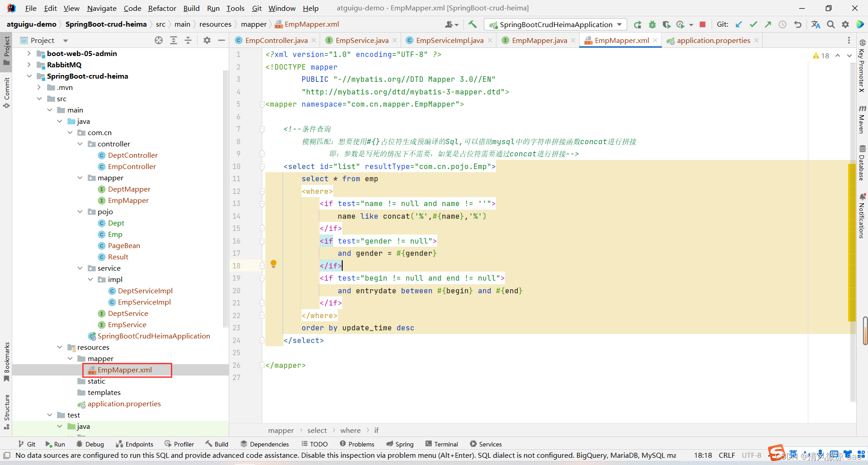Image resolution: width=868 pixels, height=465 pixels.
Task: Collapse the SpringBoot-crud-heima module
Action: point(29,76)
